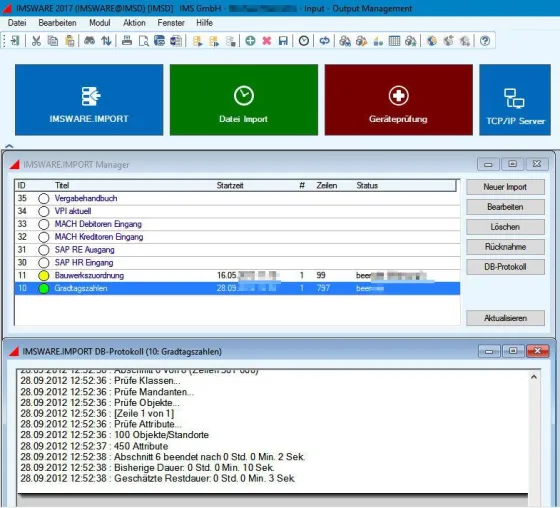Click the red X Delete icon
This screenshot has width=560, height=508.
(x=267, y=41)
